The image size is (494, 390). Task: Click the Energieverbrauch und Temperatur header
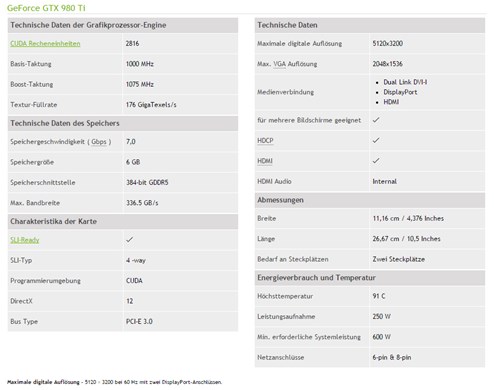click(x=370, y=278)
